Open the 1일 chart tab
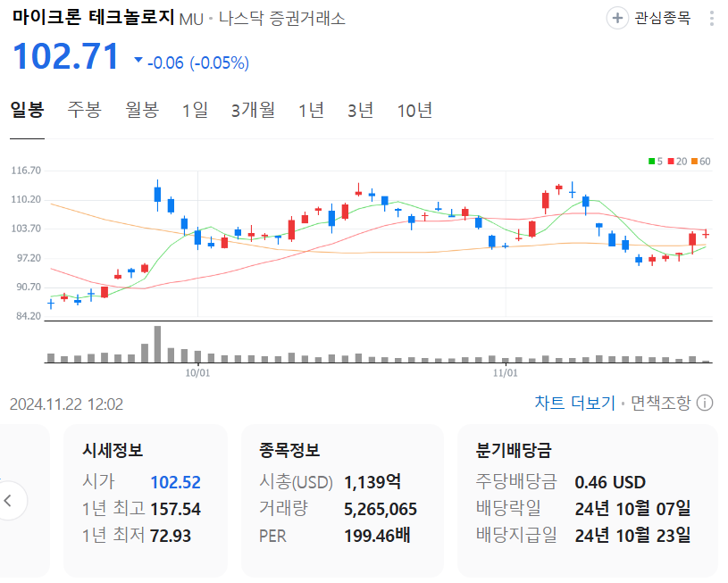Image resolution: width=728 pixels, height=583 pixels. [x=195, y=111]
